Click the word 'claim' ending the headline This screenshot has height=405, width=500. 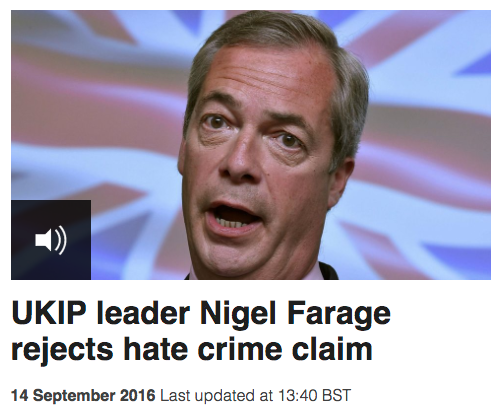(x=332, y=348)
